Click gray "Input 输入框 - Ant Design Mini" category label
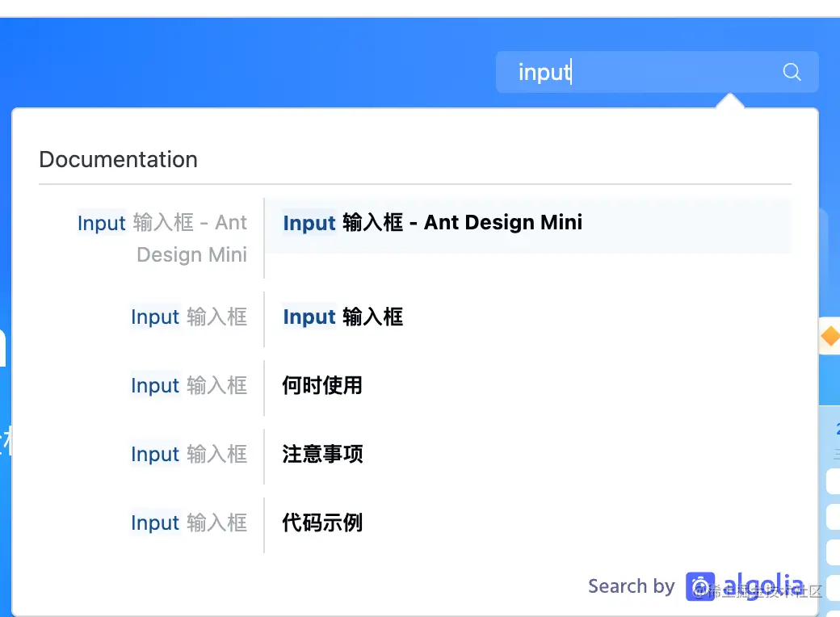 pyautogui.click(x=162, y=238)
